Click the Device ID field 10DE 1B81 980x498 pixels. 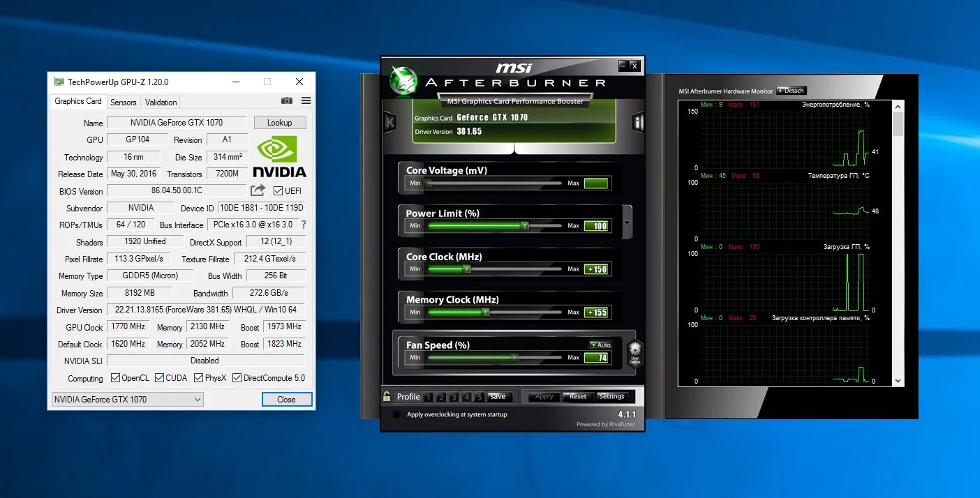[261, 208]
